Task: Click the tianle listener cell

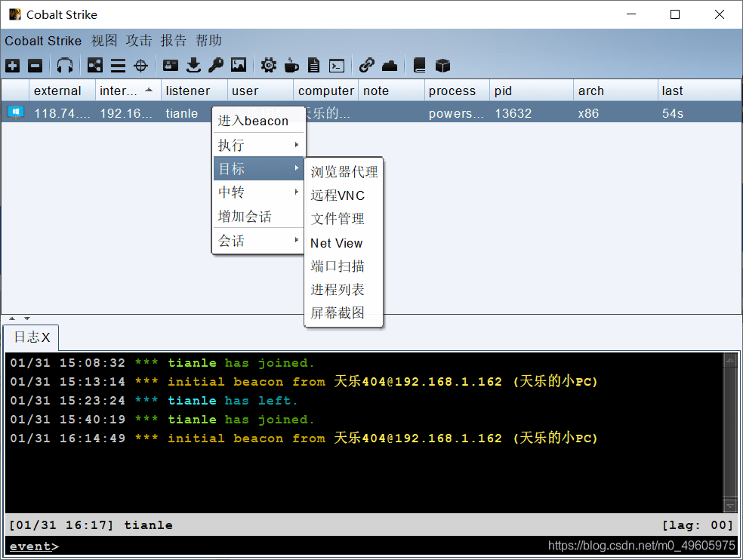Action: click(x=182, y=113)
